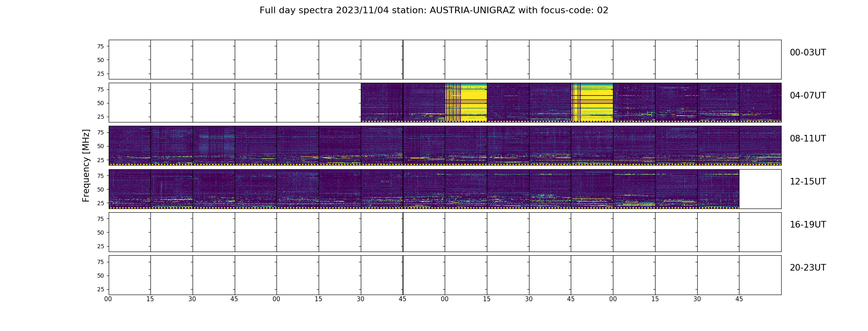Select the "Frequency [MHz]" y-axis label
Viewport: 868px width, 331px height.
coord(86,165)
